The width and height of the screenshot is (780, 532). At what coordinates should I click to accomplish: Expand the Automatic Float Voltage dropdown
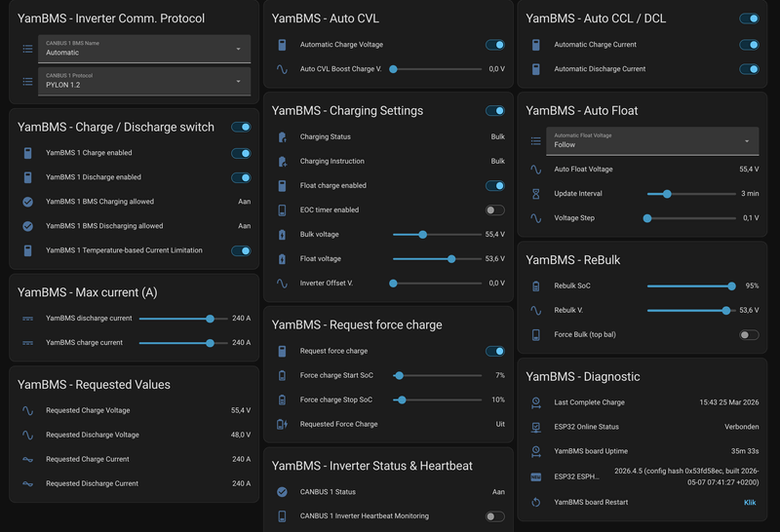[x=652, y=141]
